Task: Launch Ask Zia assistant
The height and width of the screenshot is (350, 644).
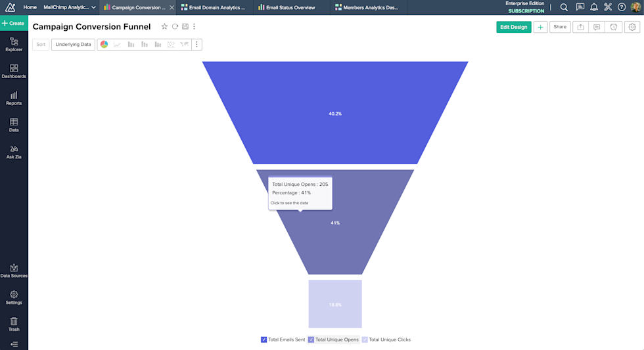Action: 14,152
